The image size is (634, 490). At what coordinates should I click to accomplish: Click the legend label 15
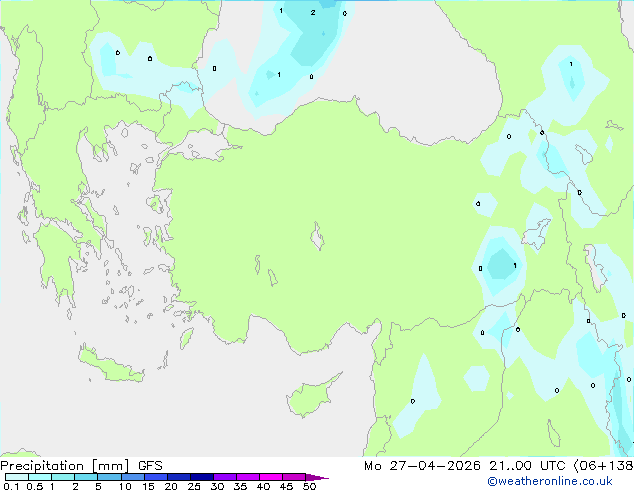[x=148, y=486]
